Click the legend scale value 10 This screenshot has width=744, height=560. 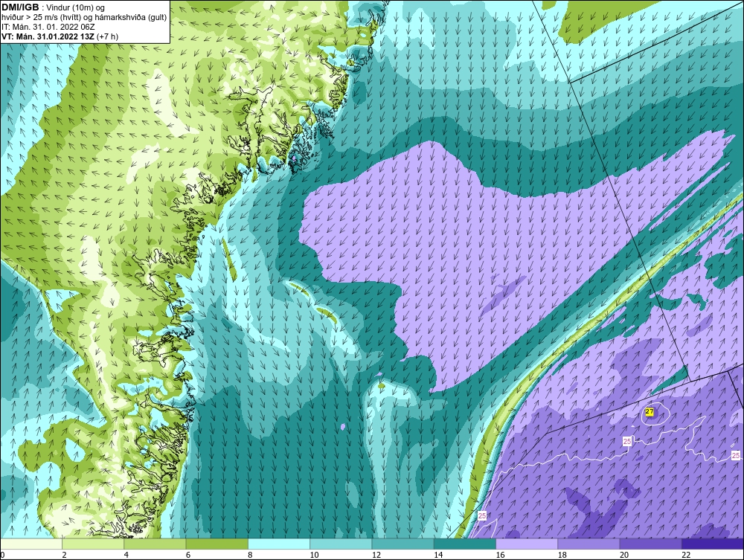[x=314, y=556]
